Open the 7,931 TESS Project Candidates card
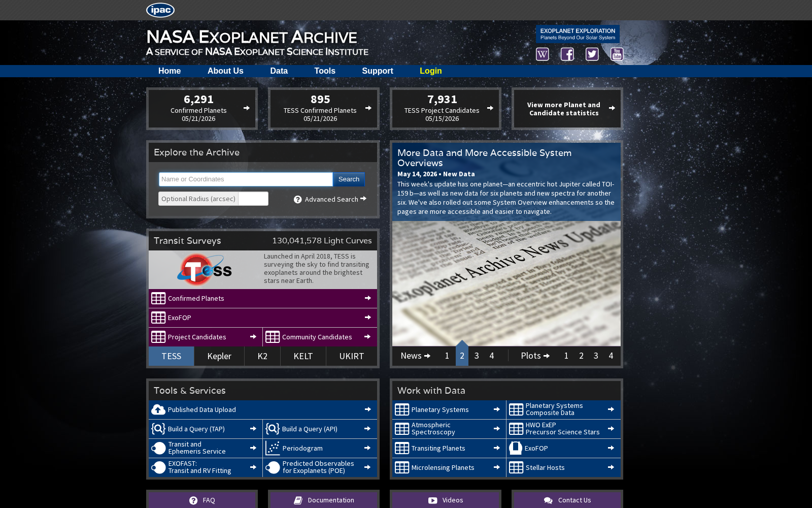This screenshot has width=812, height=508. tap(446, 109)
